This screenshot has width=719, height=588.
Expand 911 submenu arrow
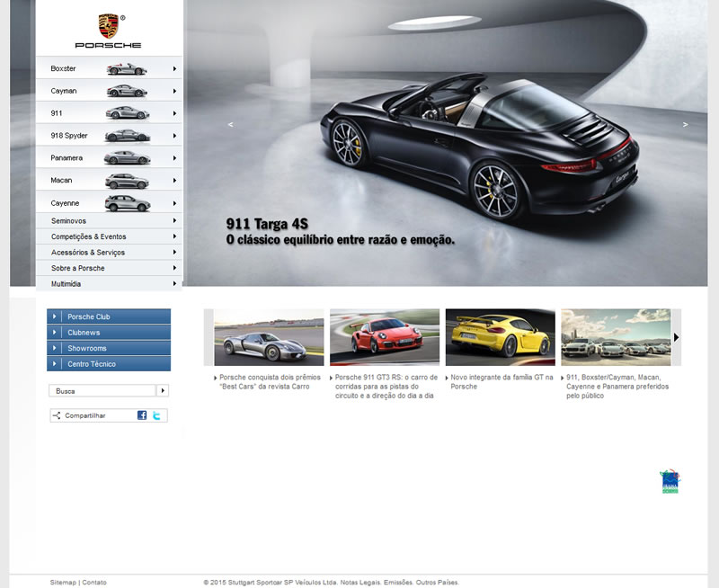(x=174, y=113)
